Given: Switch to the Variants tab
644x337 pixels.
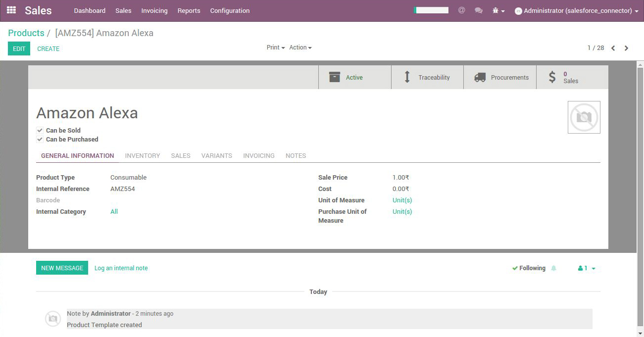Looking at the screenshot, I should click(217, 155).
